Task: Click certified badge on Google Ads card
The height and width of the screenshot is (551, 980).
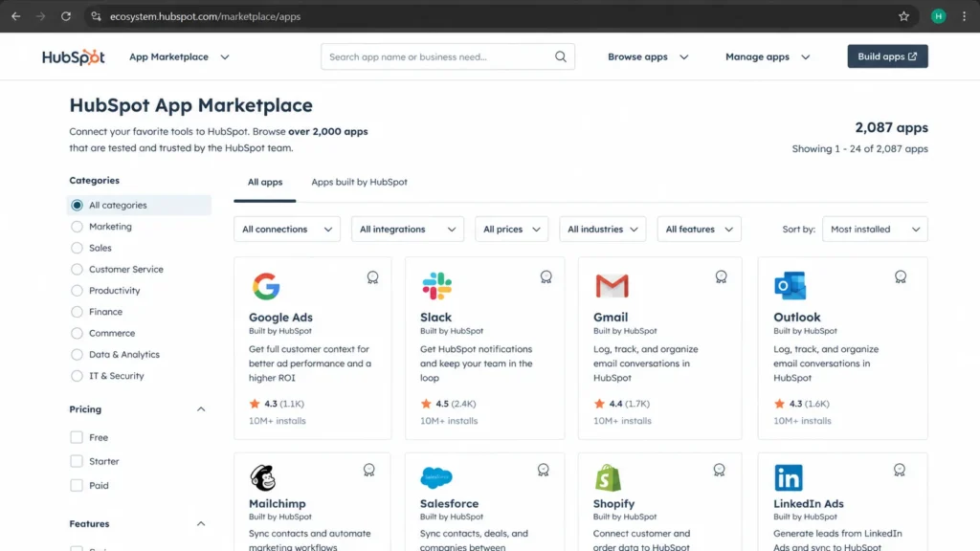Action: (372, 277)
